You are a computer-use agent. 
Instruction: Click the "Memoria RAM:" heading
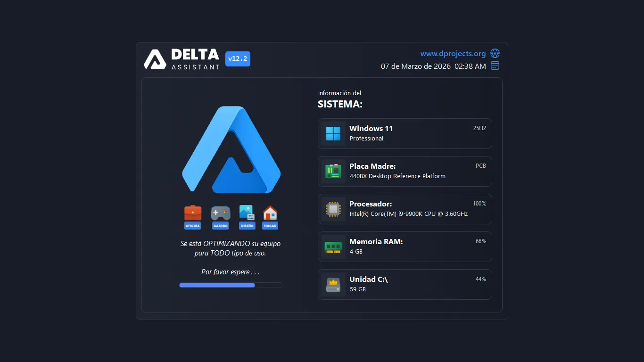(x=376, y=241)
